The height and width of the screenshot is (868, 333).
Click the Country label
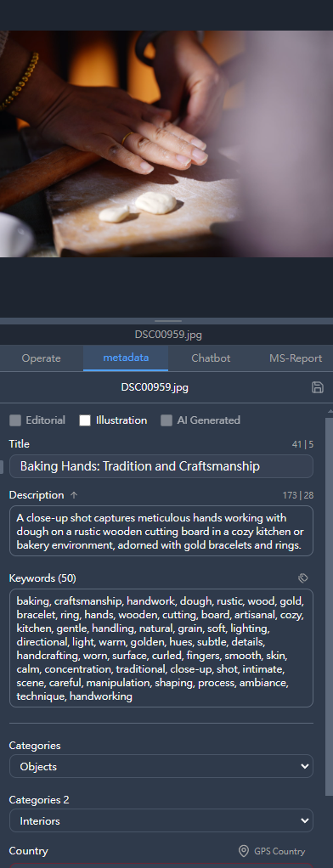click(x=28, y=851)
